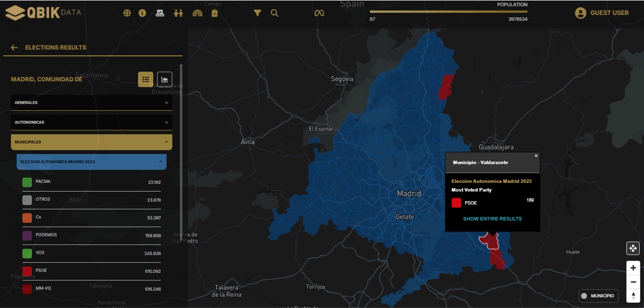Click the map pan move control

[x=633, y=248]
